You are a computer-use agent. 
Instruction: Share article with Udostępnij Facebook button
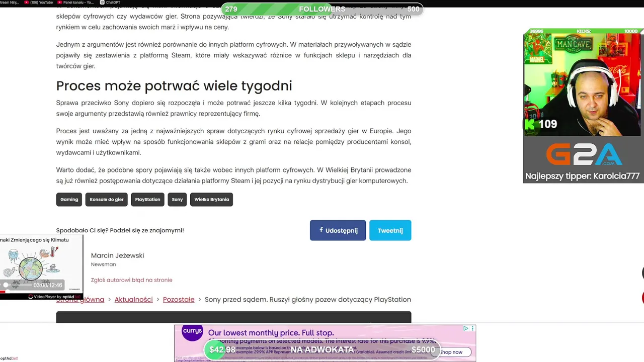(x=338, y=230)
